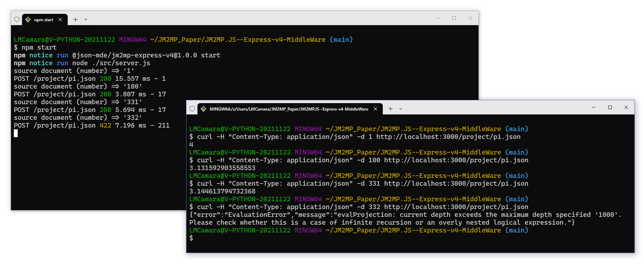Click the Git Bash icon on npm start tab
This screenshot has width=644, height=264.
[x=28, y=19]
